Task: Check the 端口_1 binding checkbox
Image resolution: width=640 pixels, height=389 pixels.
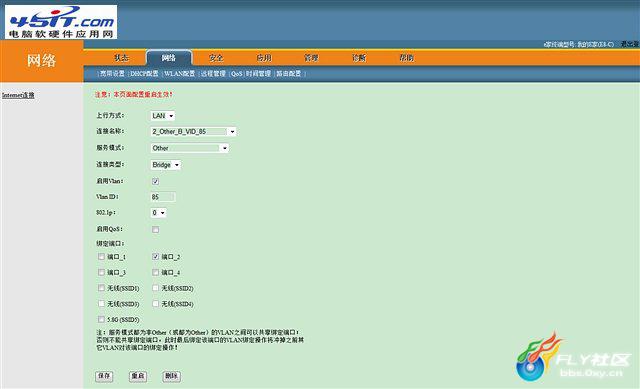Action: [101, 257]
